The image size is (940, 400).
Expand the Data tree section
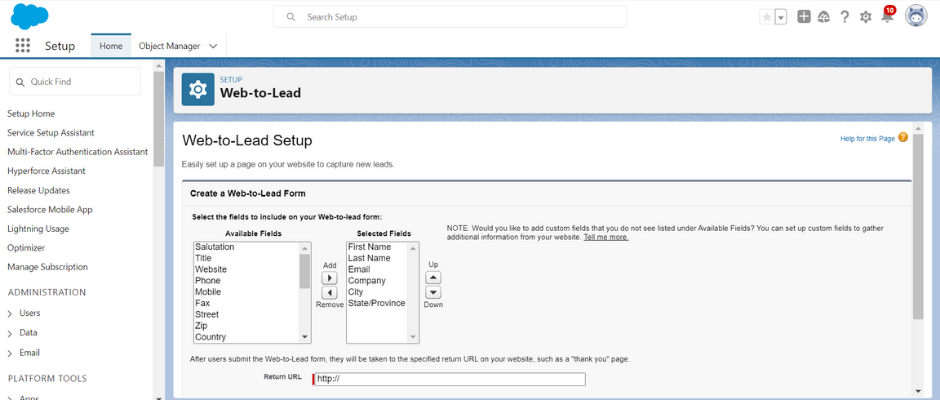[10, 333]
